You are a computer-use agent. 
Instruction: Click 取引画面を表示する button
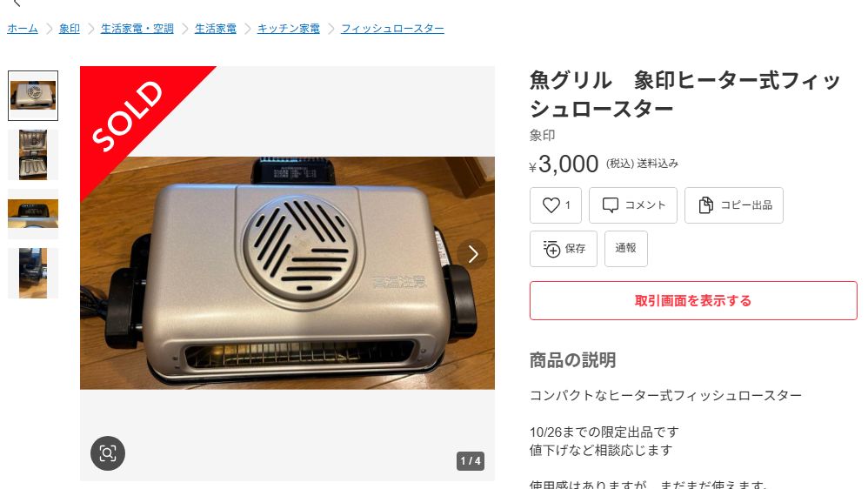point(693,301)
